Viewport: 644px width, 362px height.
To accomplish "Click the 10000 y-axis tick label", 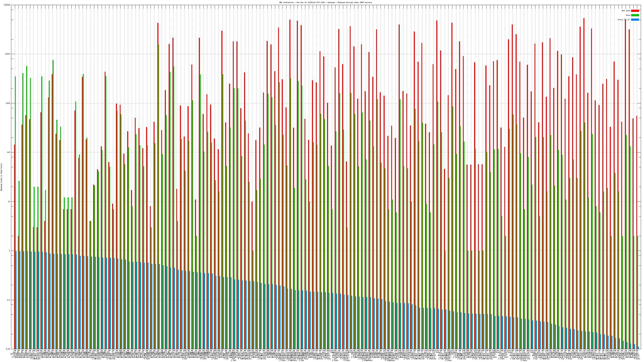I will pos(8,54).
